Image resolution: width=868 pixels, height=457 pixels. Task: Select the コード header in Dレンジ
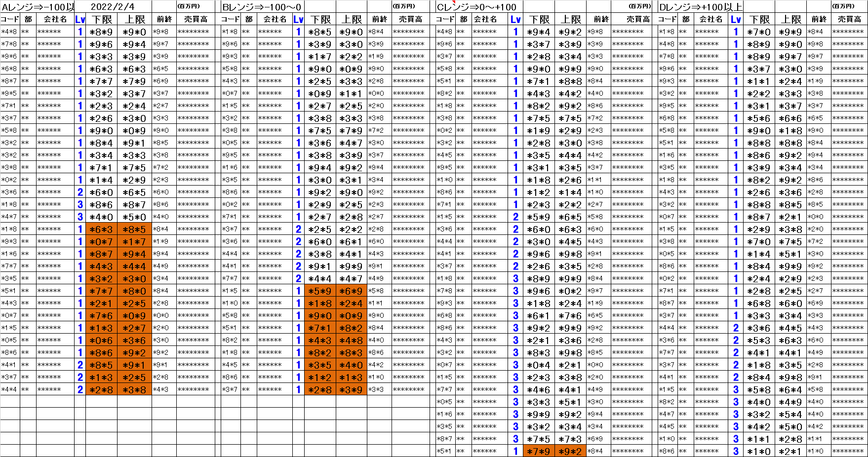[668, 19]
